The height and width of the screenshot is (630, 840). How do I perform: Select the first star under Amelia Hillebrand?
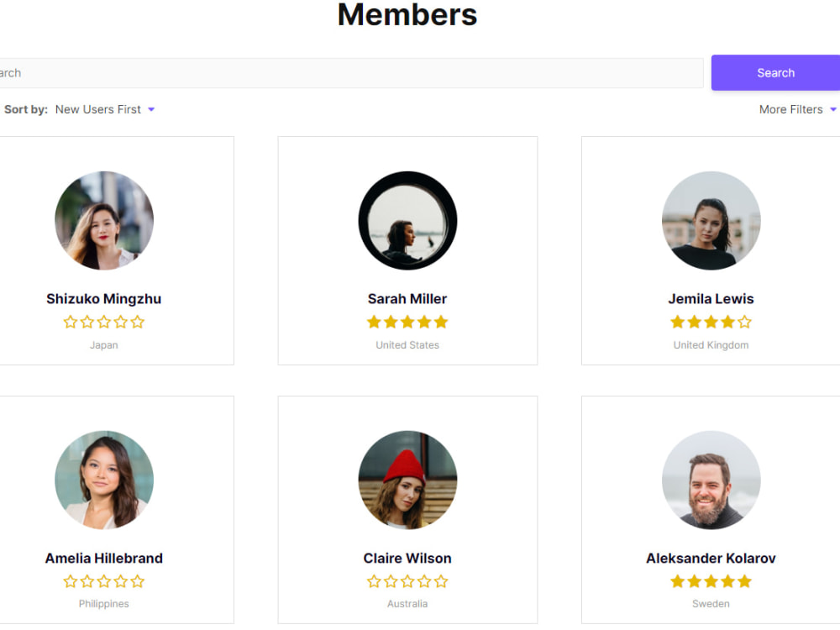71,580
